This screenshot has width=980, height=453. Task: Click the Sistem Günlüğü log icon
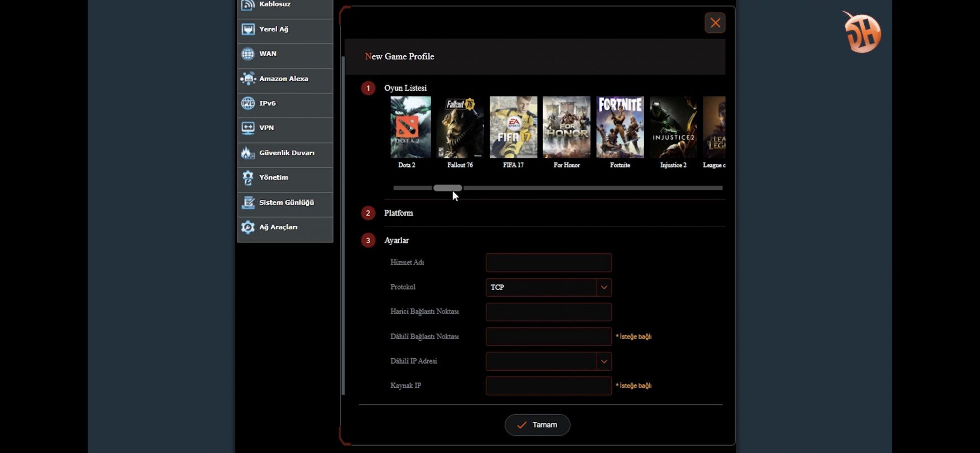[248, 203]
